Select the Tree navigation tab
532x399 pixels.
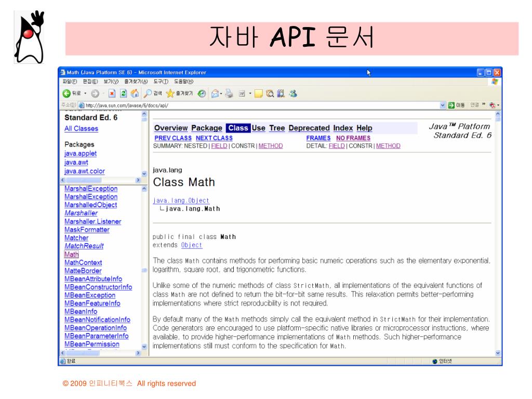click(277, 128)
